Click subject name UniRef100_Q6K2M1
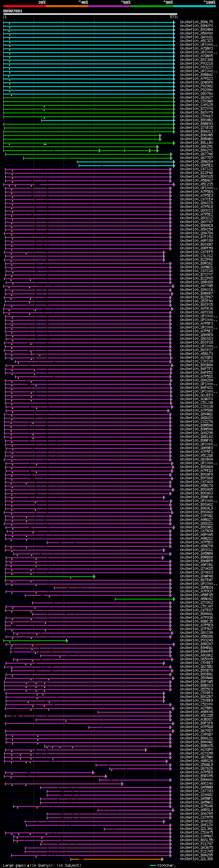Image resolution: width=219 pixels, height=868 pixels. 196,147
